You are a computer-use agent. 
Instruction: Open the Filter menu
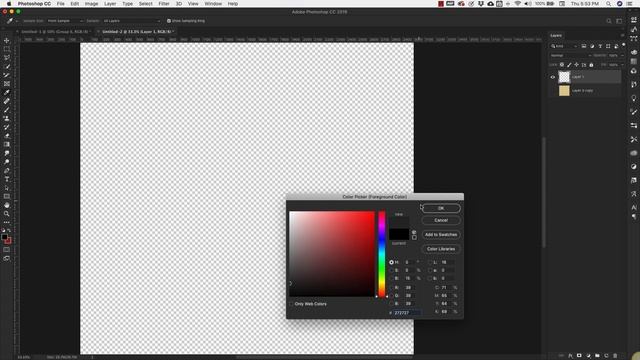click(164, 4)
